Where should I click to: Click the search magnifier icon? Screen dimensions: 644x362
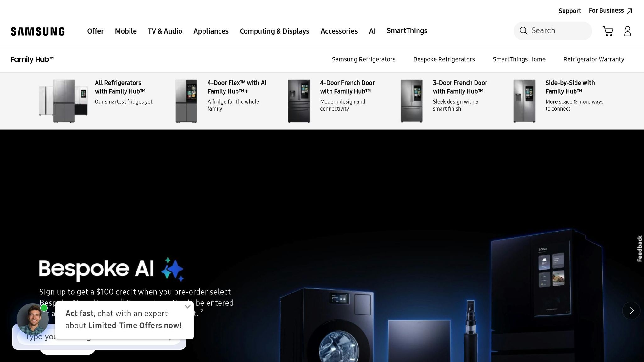pos(524,30)
